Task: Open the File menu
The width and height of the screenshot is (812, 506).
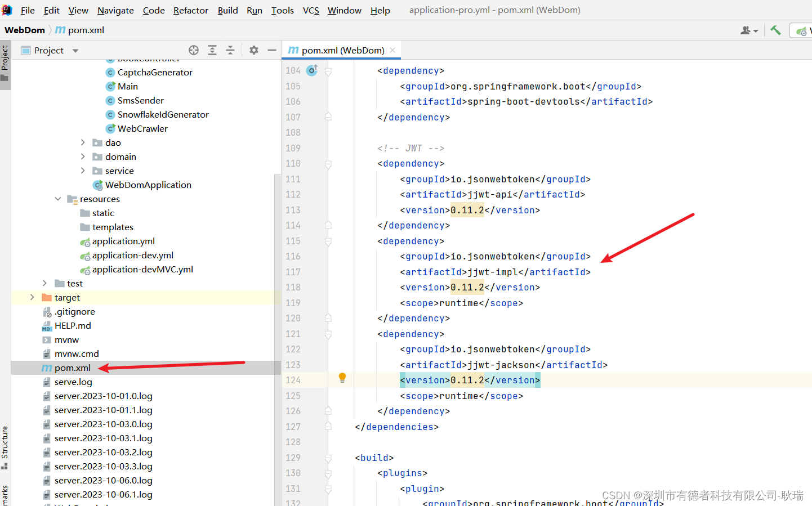Action: 28,10
